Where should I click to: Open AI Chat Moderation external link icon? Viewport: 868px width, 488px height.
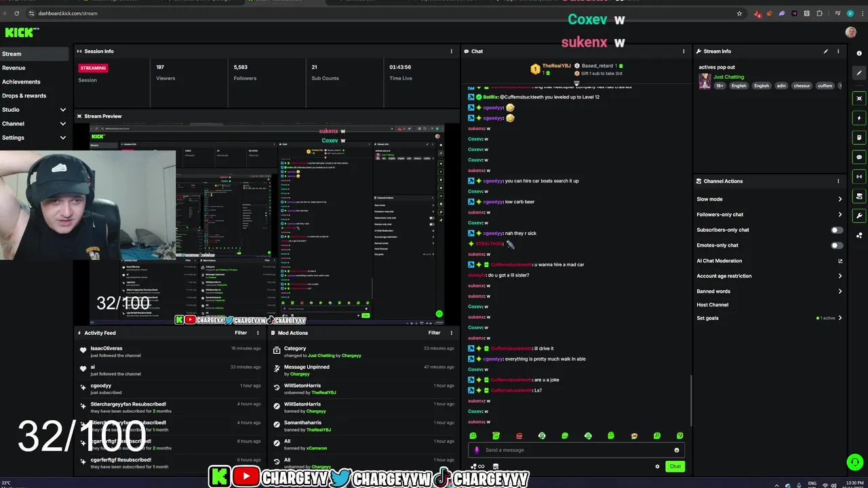840,261
